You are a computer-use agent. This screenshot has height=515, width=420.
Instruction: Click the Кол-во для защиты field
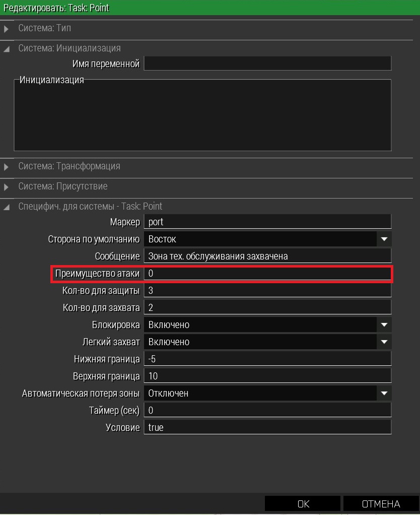[x=267, y=291]
